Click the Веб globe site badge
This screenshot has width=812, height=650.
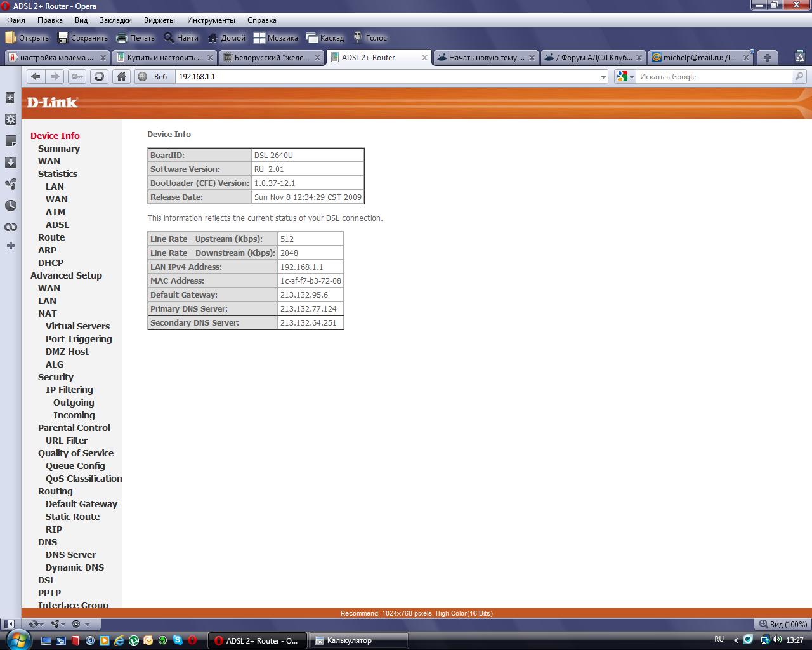pos(153,77)
